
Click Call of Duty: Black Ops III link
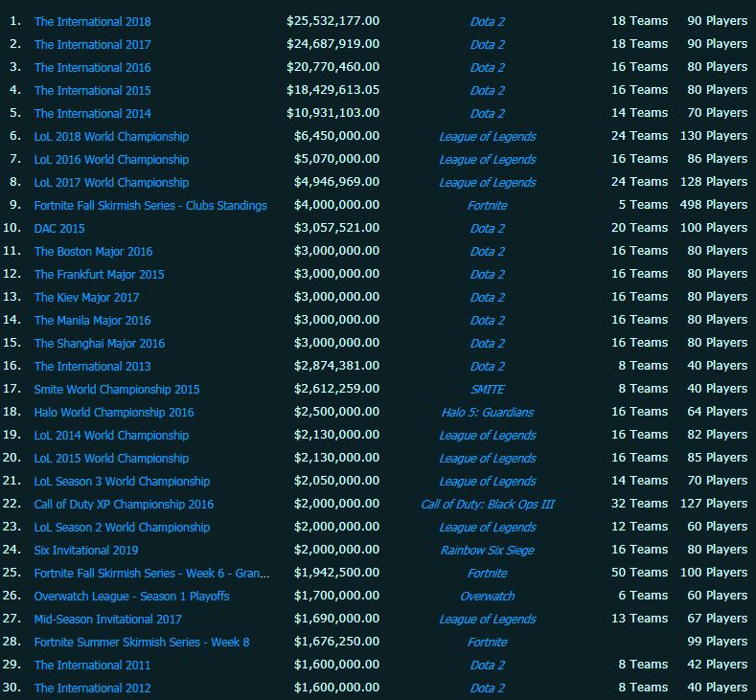(x=488, y=505)
